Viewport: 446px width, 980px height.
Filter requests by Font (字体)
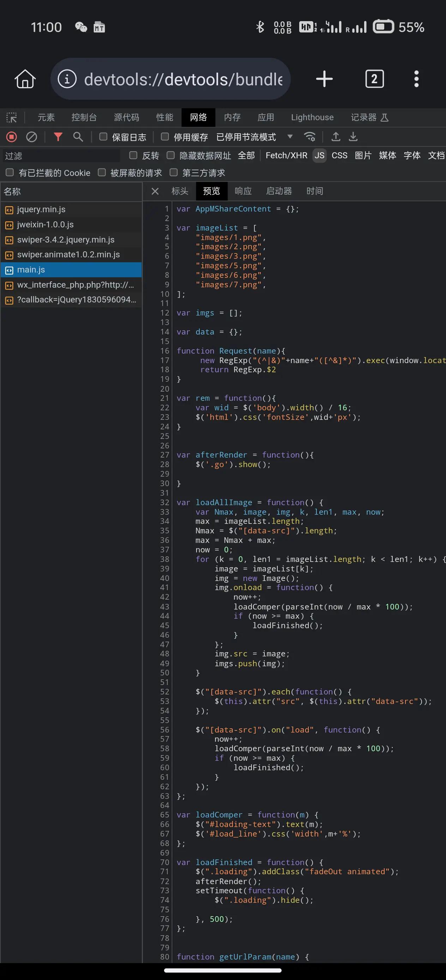412,155
